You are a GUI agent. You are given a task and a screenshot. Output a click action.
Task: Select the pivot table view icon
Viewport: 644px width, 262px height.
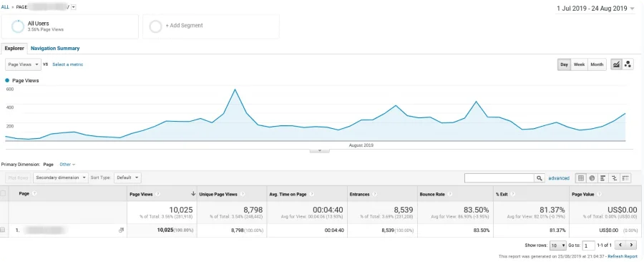tap(625, 178)
